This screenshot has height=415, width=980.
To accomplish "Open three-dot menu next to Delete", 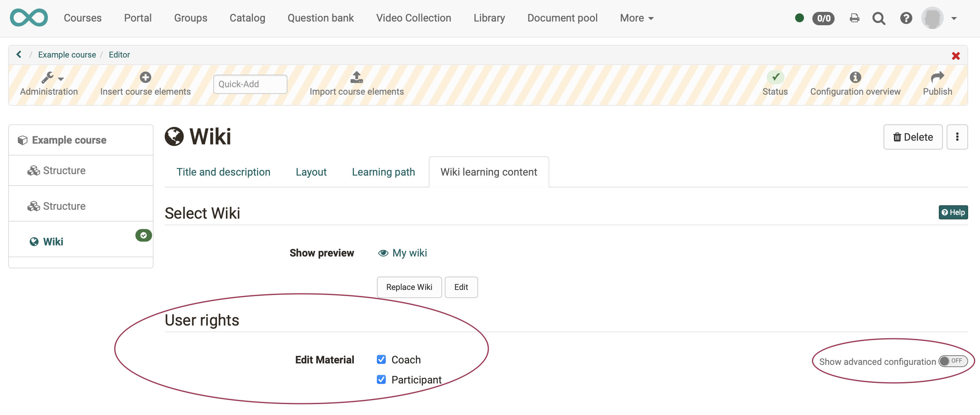I will tap(957, 137).
